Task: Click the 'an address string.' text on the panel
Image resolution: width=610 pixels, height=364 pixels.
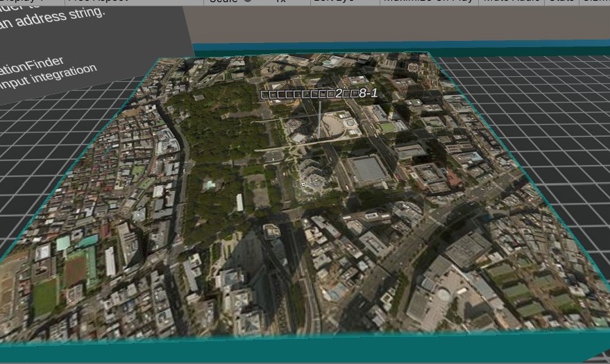Action: pyautogui.click(x=52, y=18)
